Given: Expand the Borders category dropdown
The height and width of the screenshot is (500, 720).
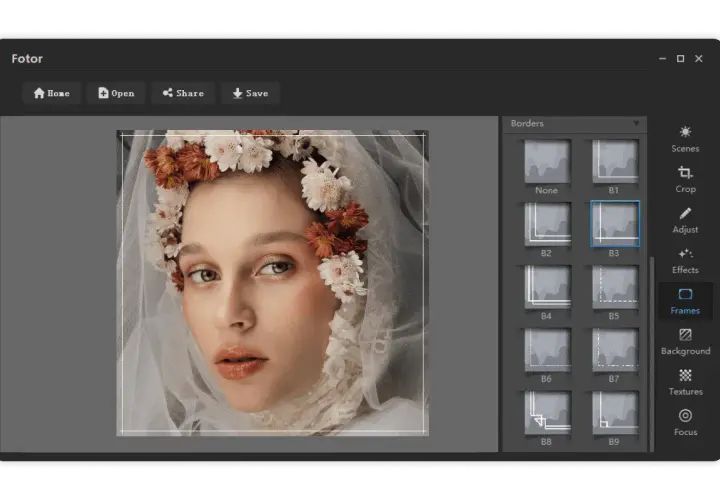Looking at the screenshot, I should coord(636,124).
